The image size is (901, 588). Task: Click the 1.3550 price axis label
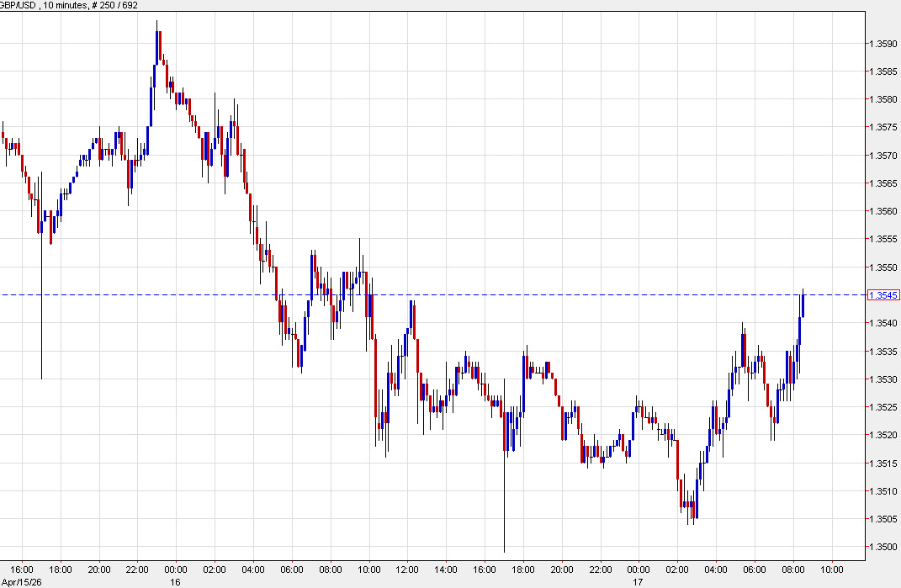(x=882, y=267)
